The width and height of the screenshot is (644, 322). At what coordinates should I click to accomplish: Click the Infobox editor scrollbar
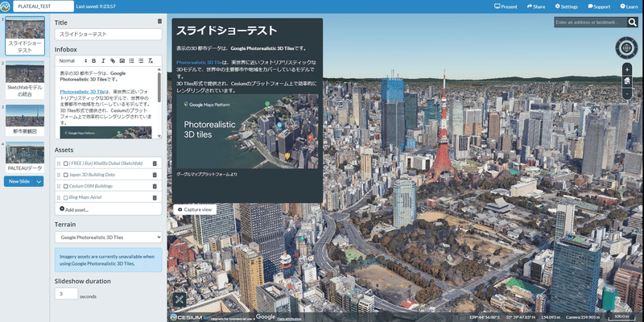coord(159,87)
